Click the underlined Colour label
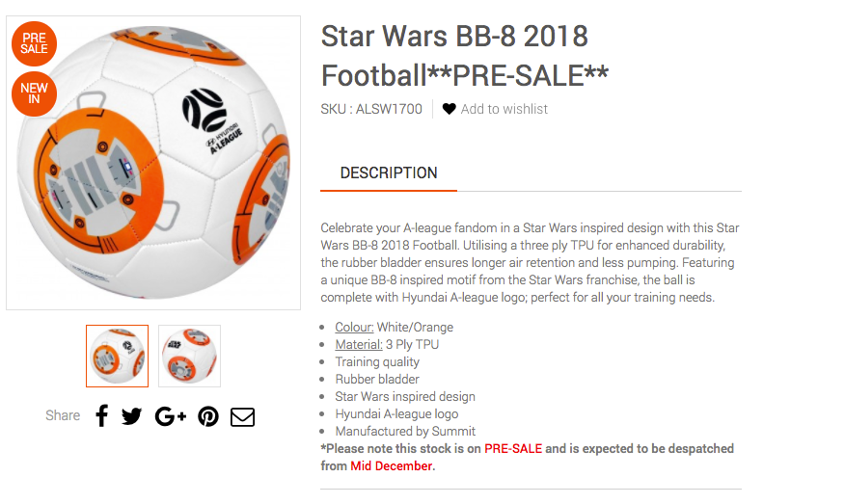Screen dimensions: 845x504 click(x=354, y=328)
